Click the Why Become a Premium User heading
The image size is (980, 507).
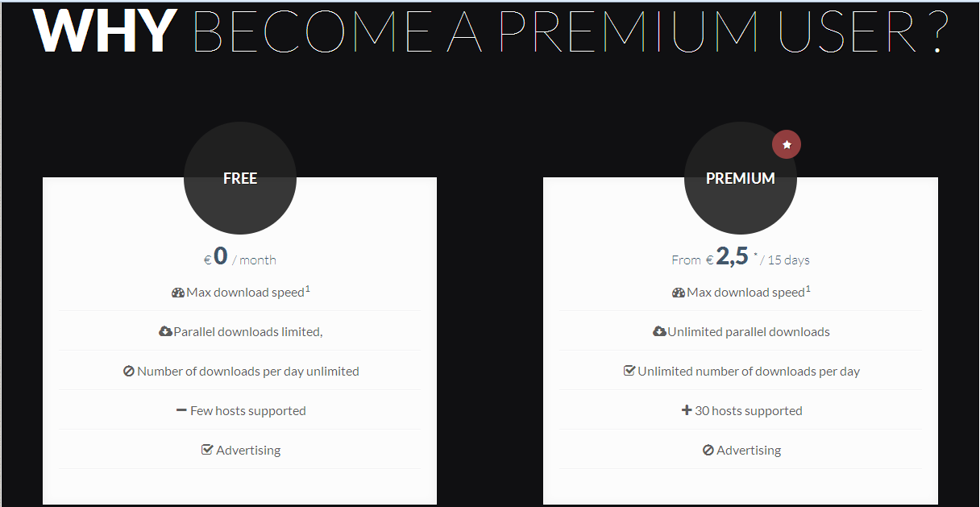click(490, 32)
